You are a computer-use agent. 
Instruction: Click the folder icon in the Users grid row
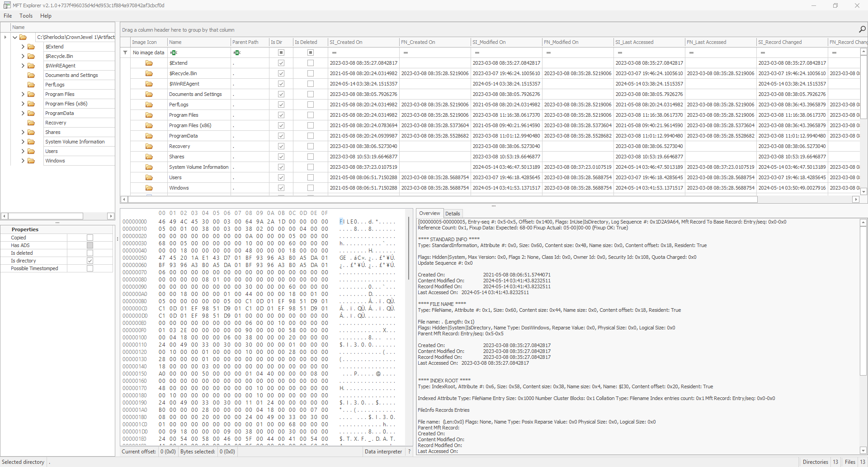(x=149, y=177)
